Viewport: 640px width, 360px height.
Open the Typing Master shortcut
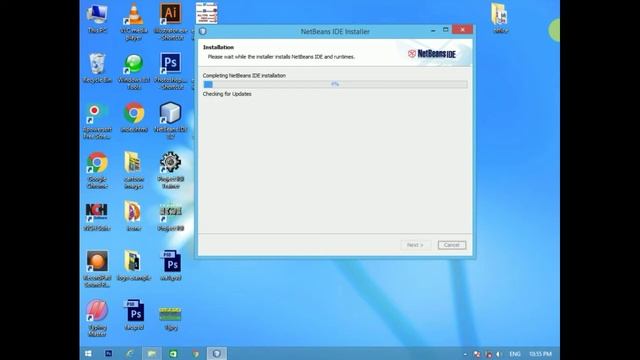coord(97,318)
